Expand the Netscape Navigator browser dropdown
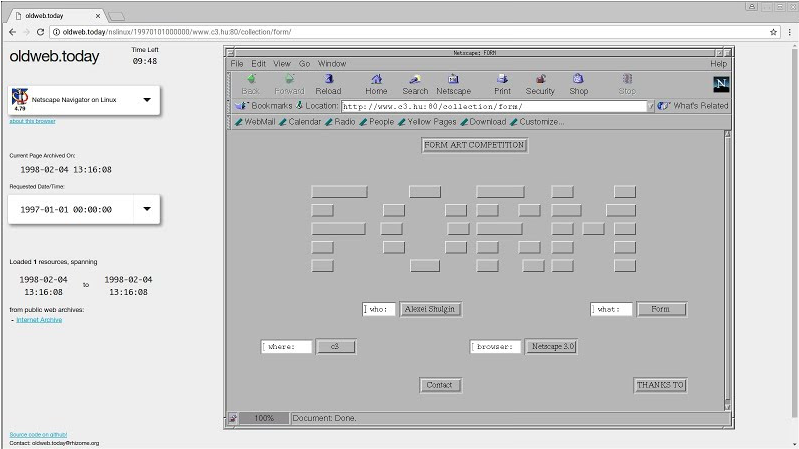The image size is (799, 449). pos(147,100)
